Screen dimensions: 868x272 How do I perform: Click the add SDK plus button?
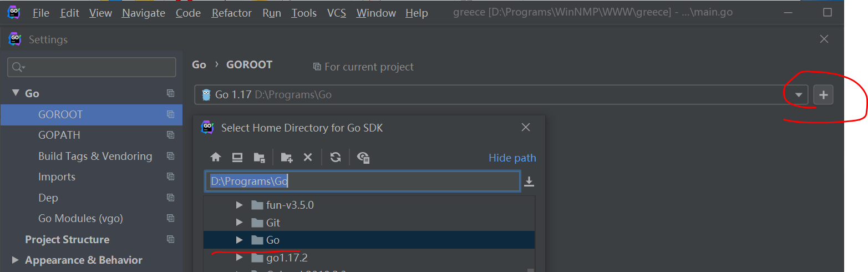click(x=823, y=95)
